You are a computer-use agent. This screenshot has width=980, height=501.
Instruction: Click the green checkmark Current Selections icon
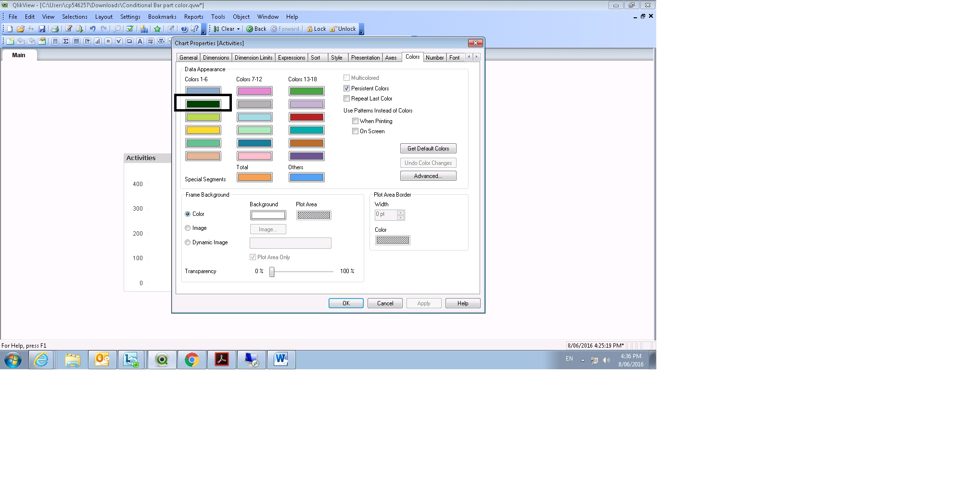[x=129, y=29]
